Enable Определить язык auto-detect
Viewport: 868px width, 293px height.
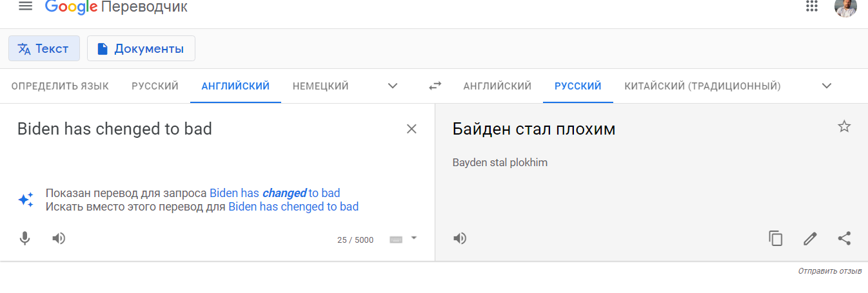point(60,86)
